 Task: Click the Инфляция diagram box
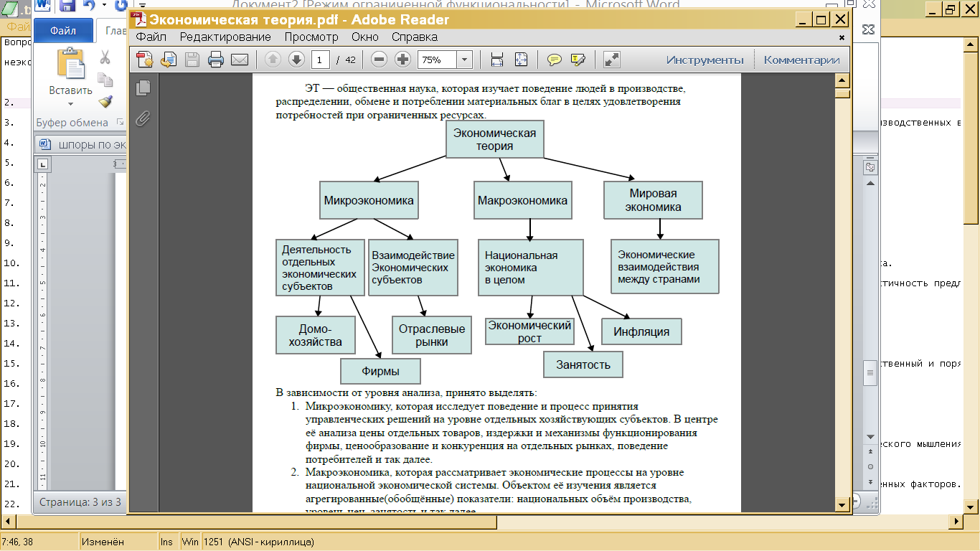tap(641, 331)
